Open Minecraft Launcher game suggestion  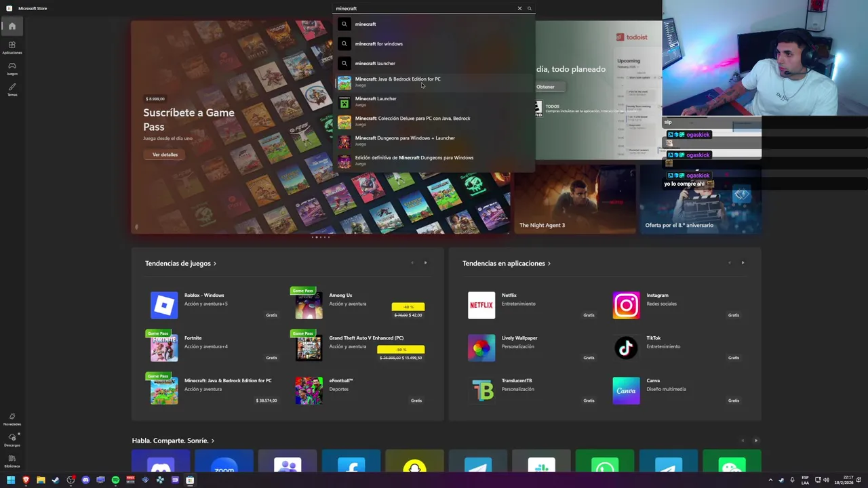coord(434,102)
